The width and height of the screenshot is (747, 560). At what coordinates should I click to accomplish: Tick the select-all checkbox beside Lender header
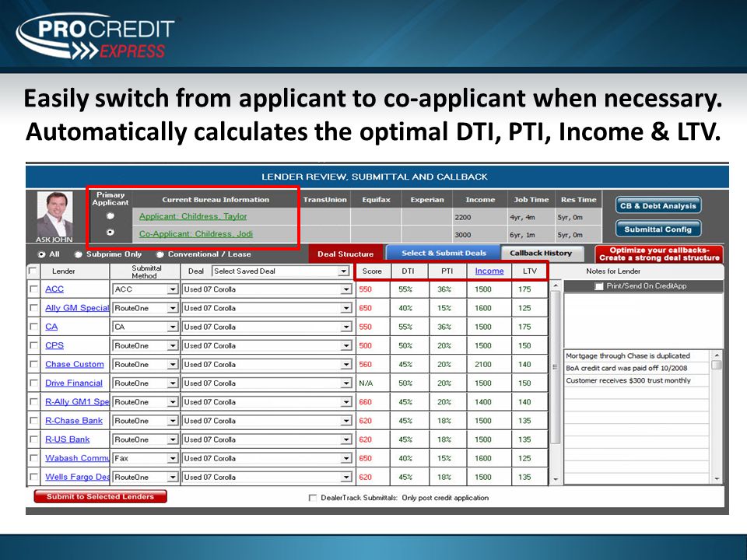(33, 271)
